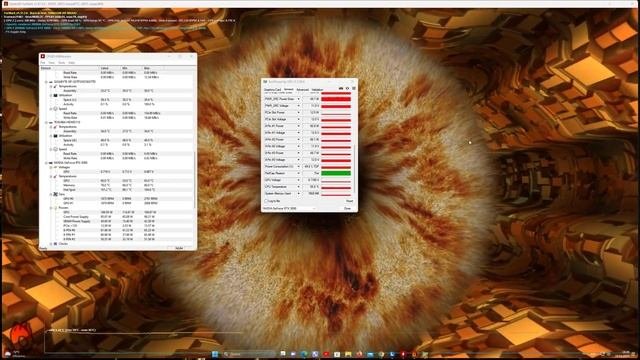Click the GPU-Z refresh icon

pos(347,88)
